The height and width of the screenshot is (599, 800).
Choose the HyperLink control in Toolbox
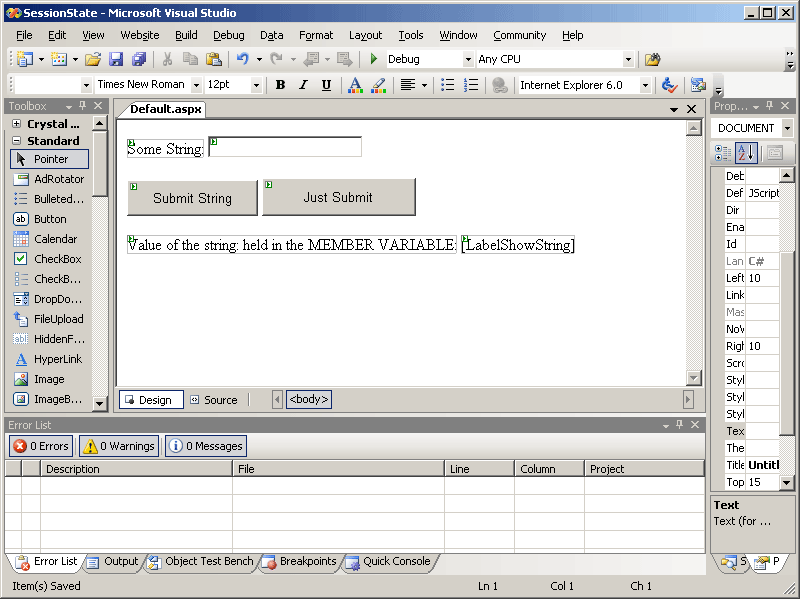pyautogui.click(x=57, y=359)
